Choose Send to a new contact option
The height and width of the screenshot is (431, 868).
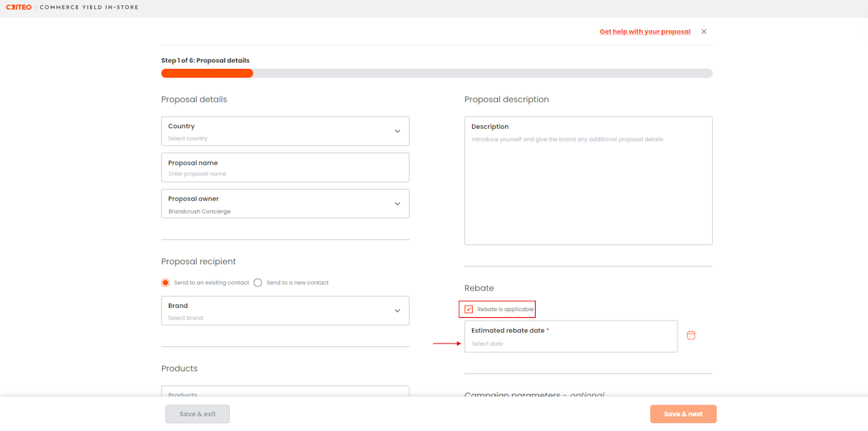pos(258,283)
